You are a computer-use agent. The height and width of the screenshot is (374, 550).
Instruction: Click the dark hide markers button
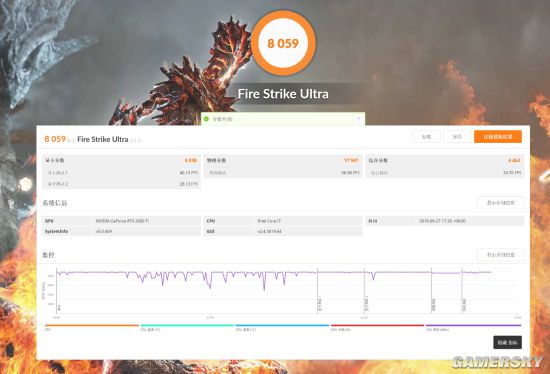[507, 342]
